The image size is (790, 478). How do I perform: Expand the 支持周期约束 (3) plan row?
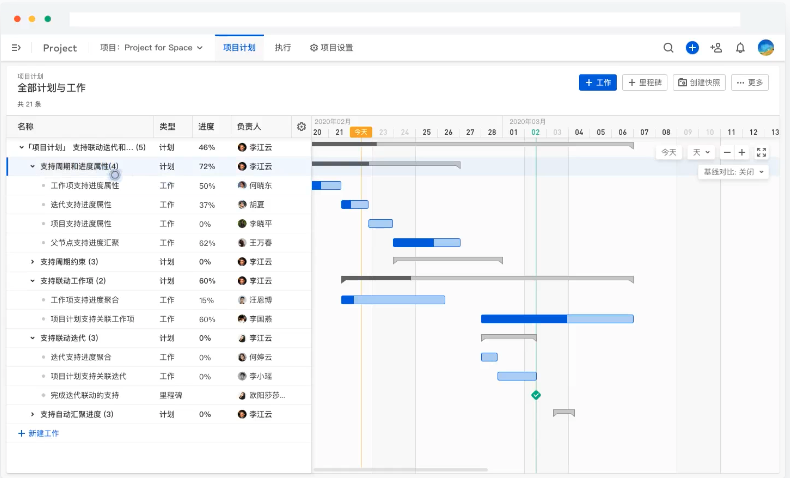tap(32, 261)
